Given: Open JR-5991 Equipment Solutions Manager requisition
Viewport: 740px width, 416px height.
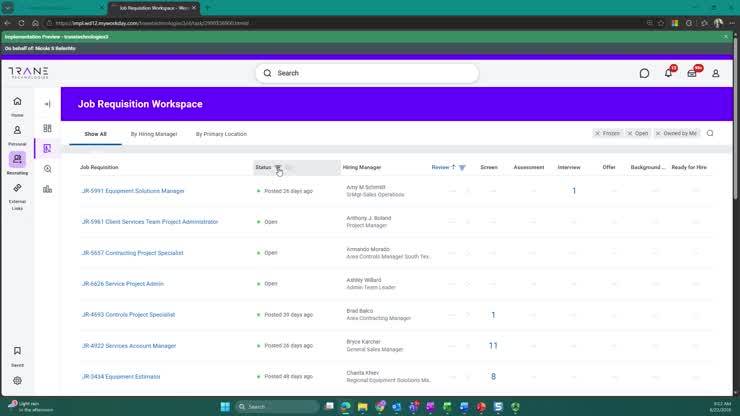Looking at the screenshot, I should 133,191.
